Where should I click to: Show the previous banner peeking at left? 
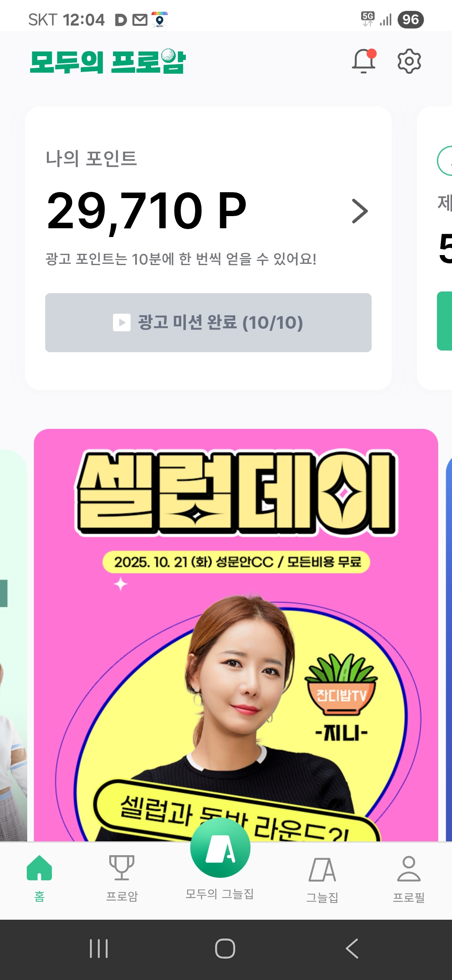(x=13, y=645)
